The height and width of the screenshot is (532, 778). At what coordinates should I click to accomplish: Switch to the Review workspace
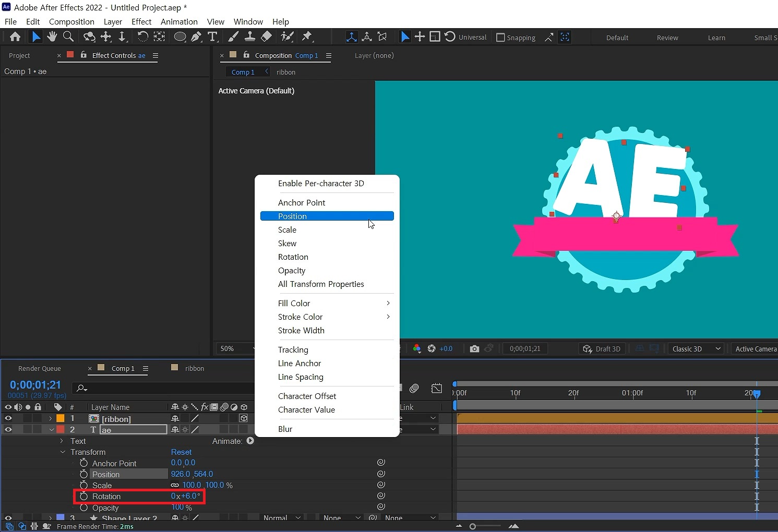(667, 38)
